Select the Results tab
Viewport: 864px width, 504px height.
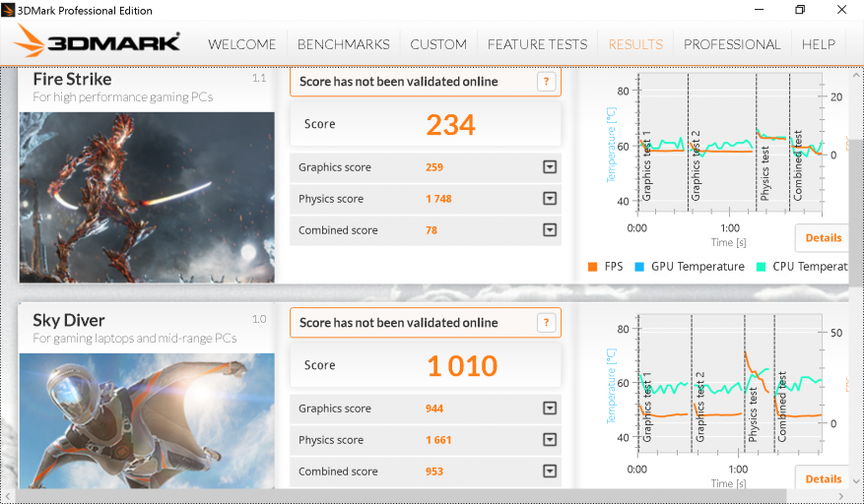tap(635, 44)
